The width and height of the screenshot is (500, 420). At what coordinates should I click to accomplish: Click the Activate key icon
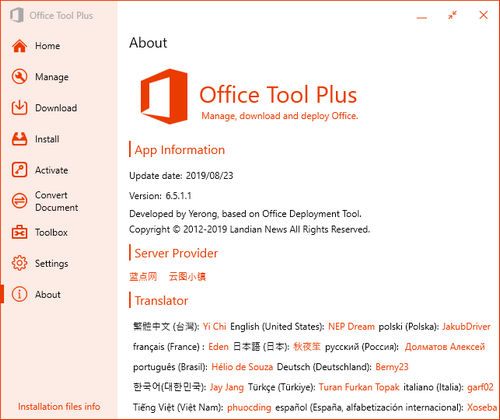point(19,170)
